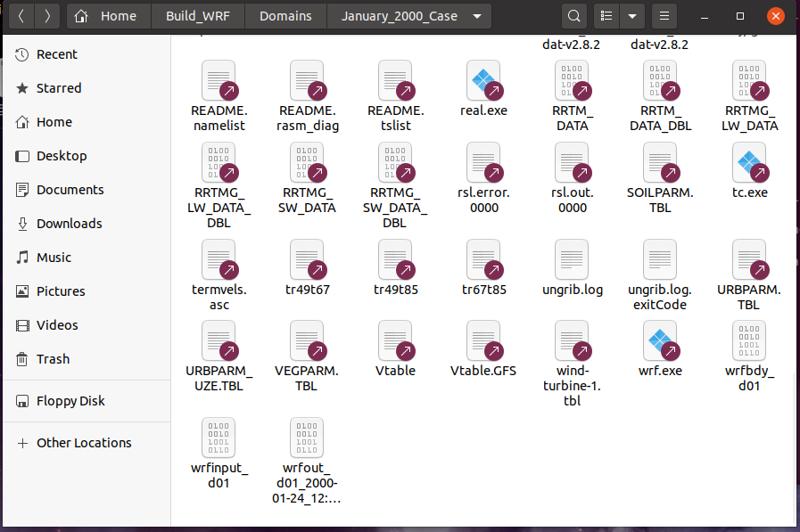Select the real.exe executable icon
Image resolution: width=800 pixels, height=532 pixels.
point(483,80)
